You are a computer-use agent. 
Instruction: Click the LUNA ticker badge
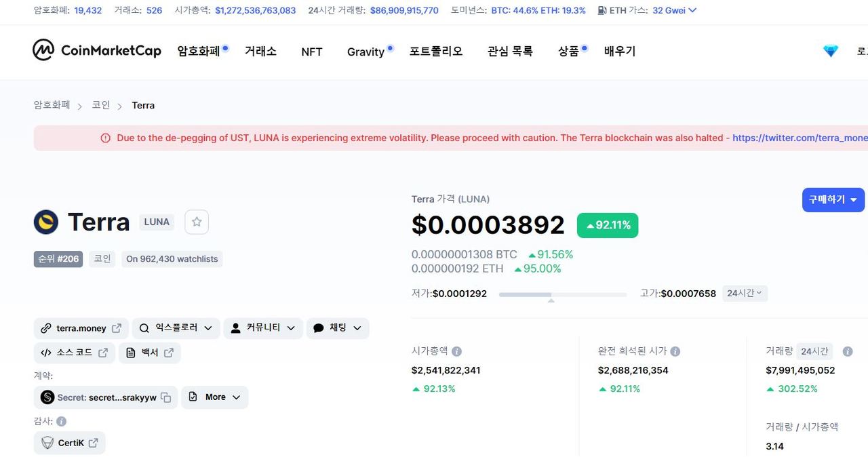pos(157,222)
